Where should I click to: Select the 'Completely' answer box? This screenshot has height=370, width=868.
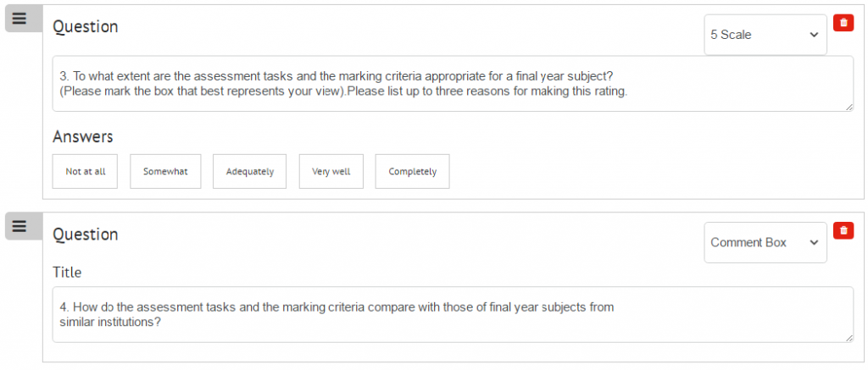point(413,171)
